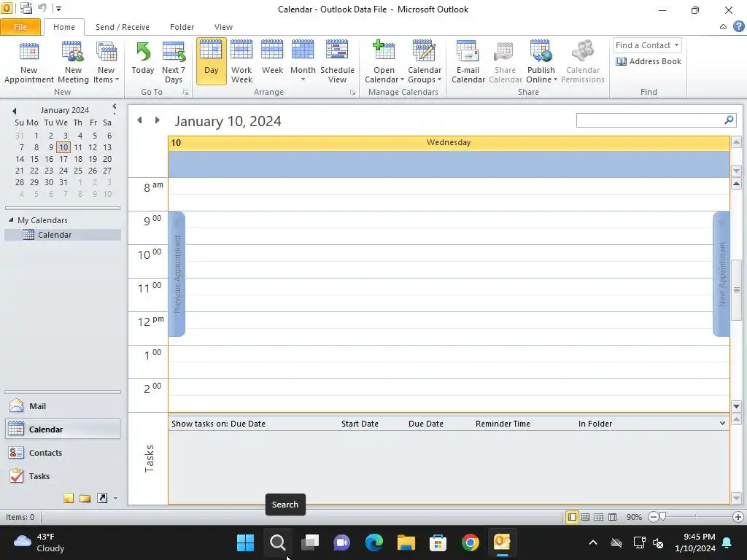
Task: Go back one day with left arrow
Action: [x=139, y=120]
